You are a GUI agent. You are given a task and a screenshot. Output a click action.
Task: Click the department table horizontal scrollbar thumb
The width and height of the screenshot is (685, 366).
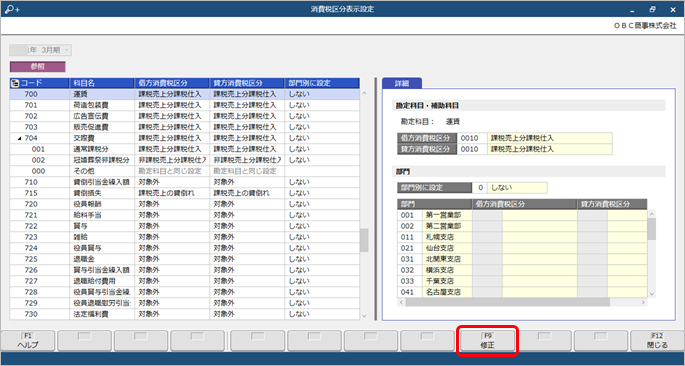[x=507, y=302]
